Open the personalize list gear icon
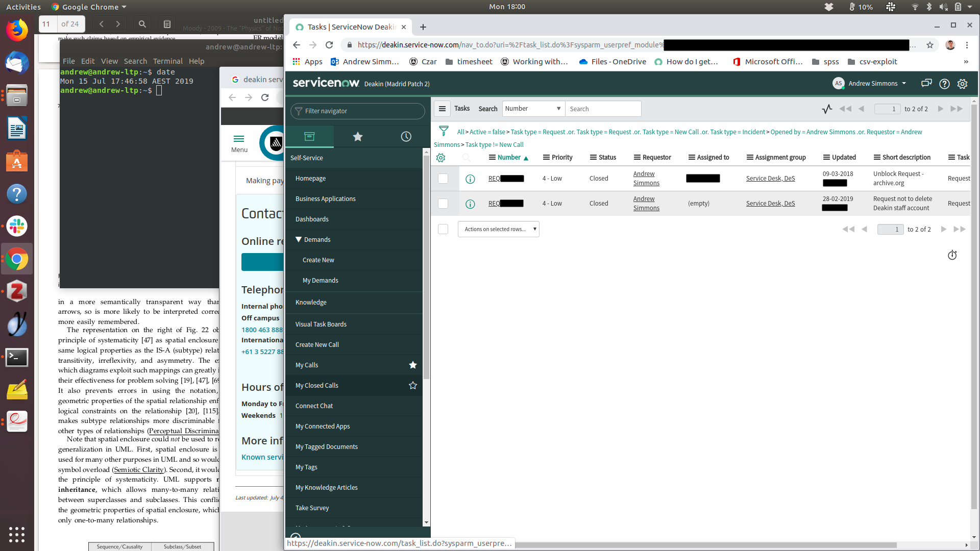The height and width of the screenshot is (551, 980). pyautogui.click(x=441, y=158)
